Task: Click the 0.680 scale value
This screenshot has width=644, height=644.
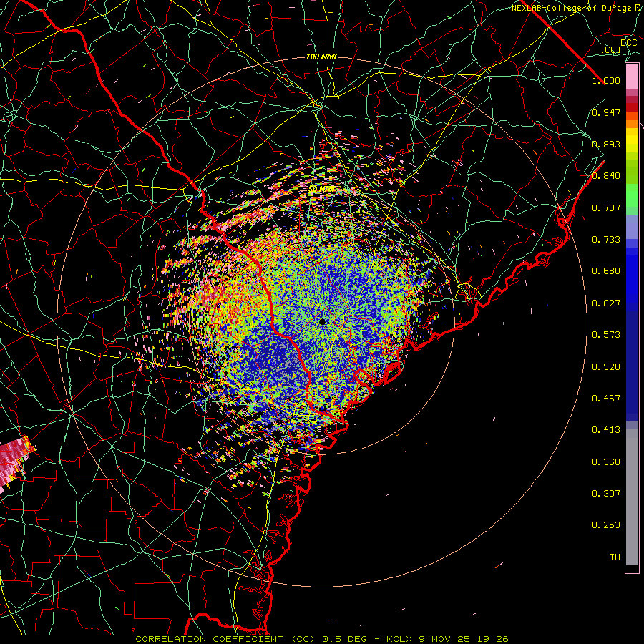Action: pyautogui.click(x=606, y=271)
